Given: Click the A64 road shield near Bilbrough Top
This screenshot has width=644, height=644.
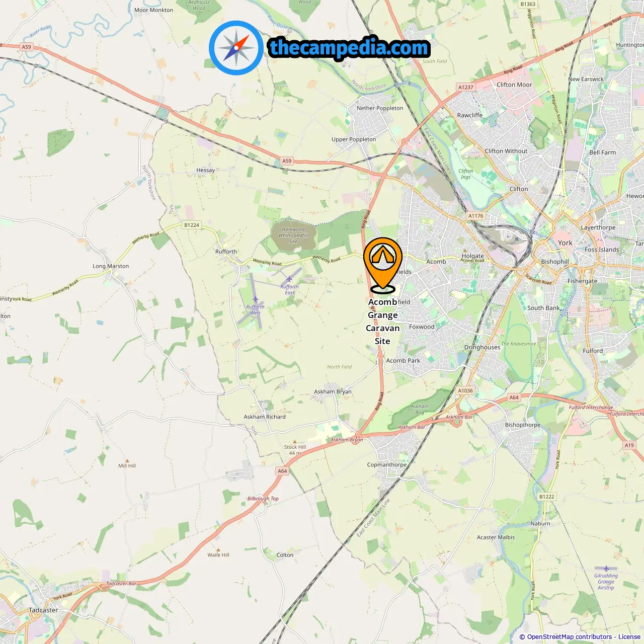Looking at the screenshot, I should coord(283,471).
